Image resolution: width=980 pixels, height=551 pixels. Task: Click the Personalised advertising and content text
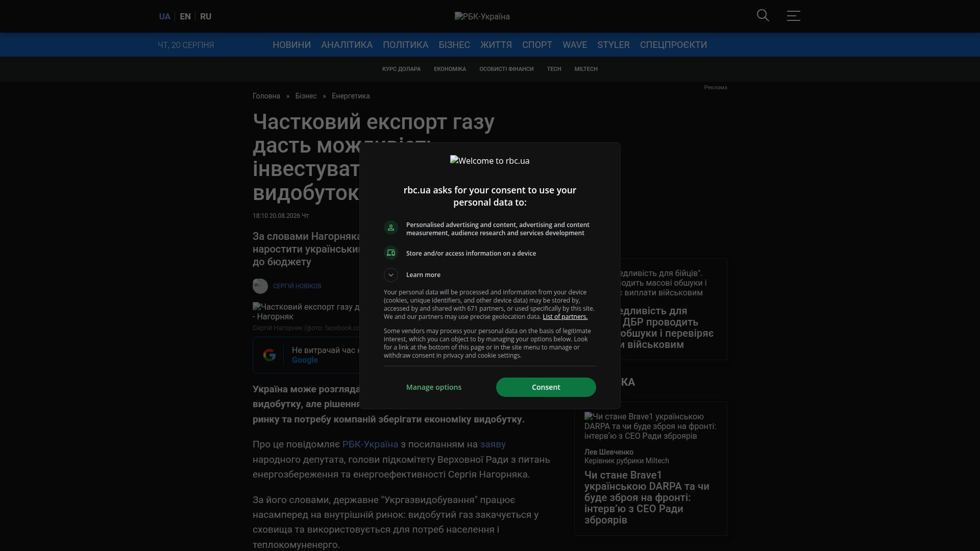click(498, 229)
